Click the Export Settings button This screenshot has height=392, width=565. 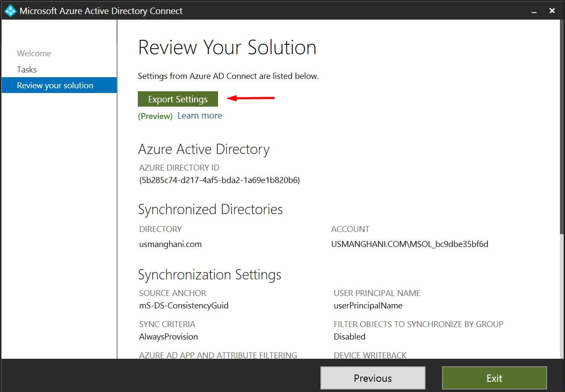click(178, 99)
